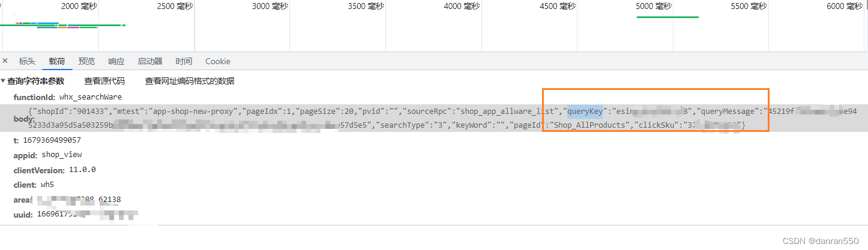Open the 预览 tab
The width and height of the screenshot is (868, 250).
click(86, 61)
